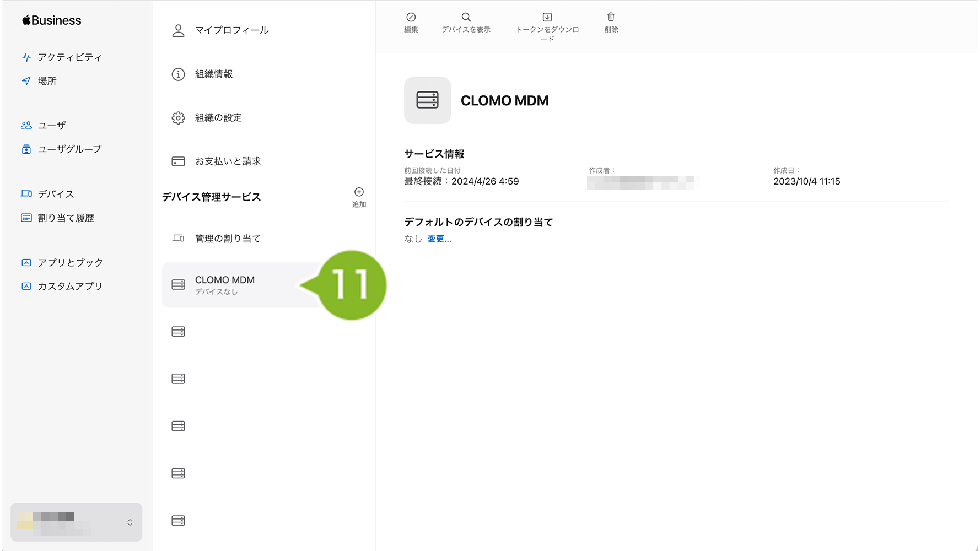Screen dimensions: 980x551
Task: Click the Apple Business logo
Action: point(52,20)
